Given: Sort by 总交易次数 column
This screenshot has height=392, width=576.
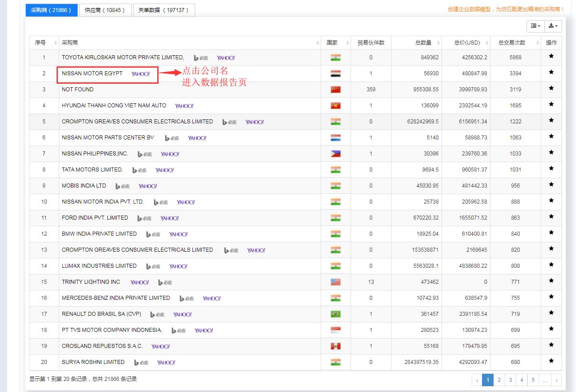Looking at the screenshot, I should (x=515, y=43).
